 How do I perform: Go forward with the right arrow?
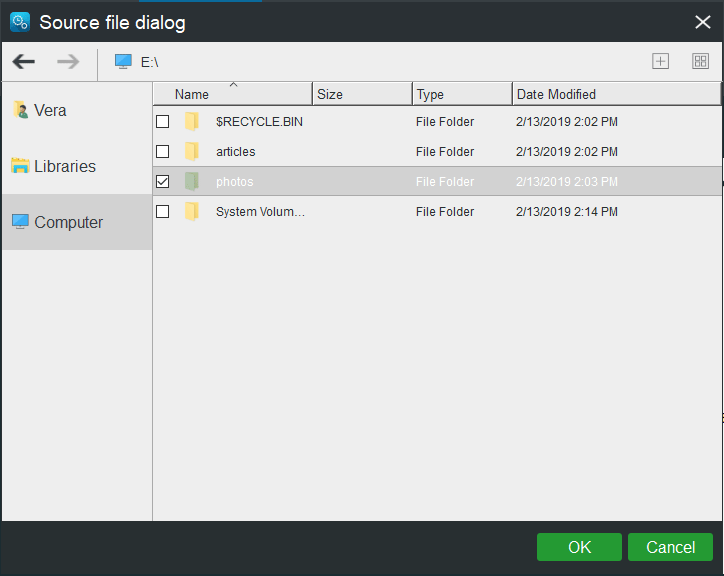68,61
